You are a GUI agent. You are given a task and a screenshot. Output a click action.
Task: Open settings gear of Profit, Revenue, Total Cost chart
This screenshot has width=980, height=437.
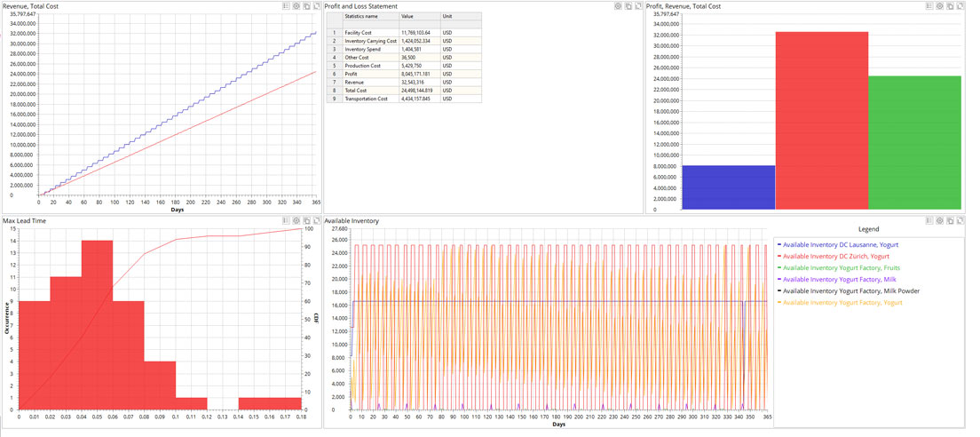click(940, 6)
